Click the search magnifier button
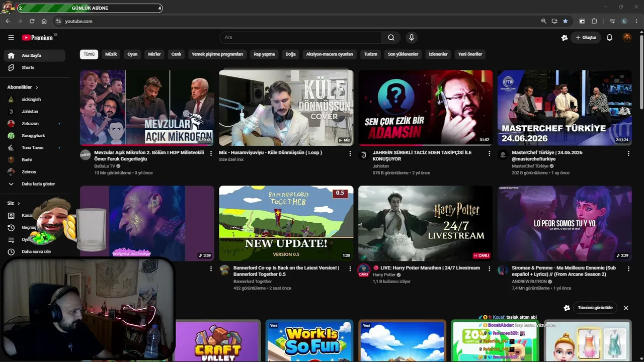644x362 pixels. 391,38
